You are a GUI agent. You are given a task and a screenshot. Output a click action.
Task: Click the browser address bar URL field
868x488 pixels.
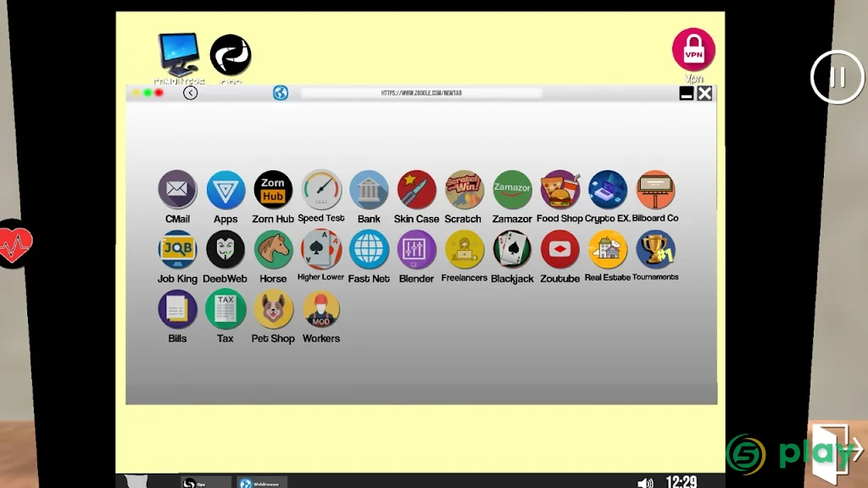(x=421, y=93)
